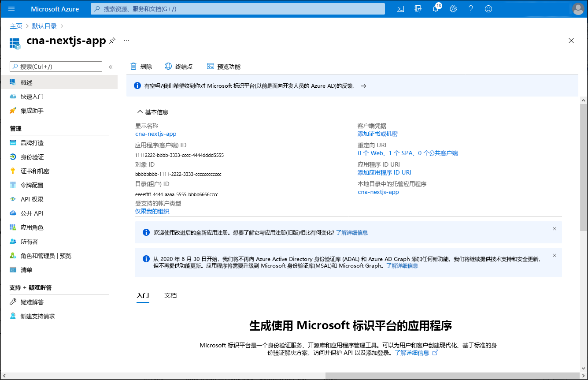Pin cna-nextjs-app to the dashboard

click(112, 41)
